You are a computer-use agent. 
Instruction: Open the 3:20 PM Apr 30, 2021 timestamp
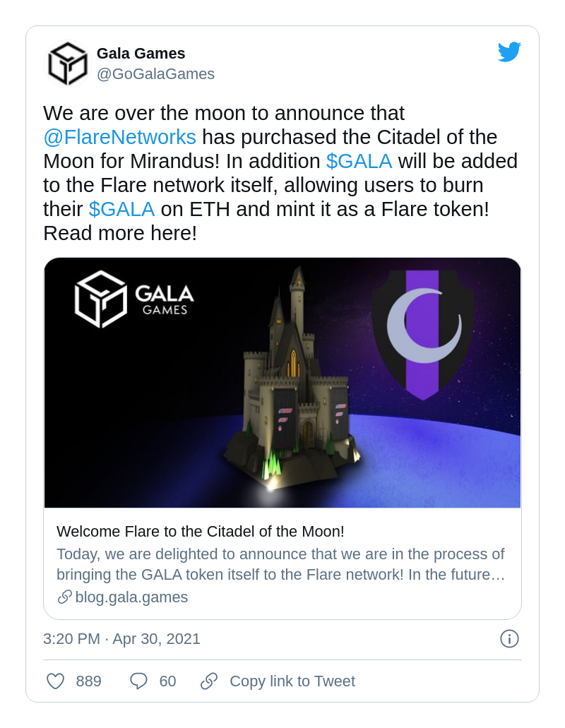pos(121,639)
